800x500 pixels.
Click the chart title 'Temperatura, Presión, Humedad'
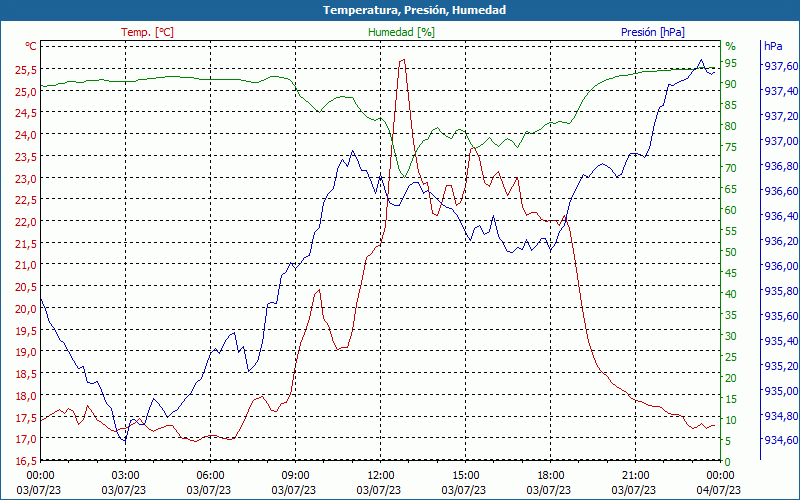414,10
